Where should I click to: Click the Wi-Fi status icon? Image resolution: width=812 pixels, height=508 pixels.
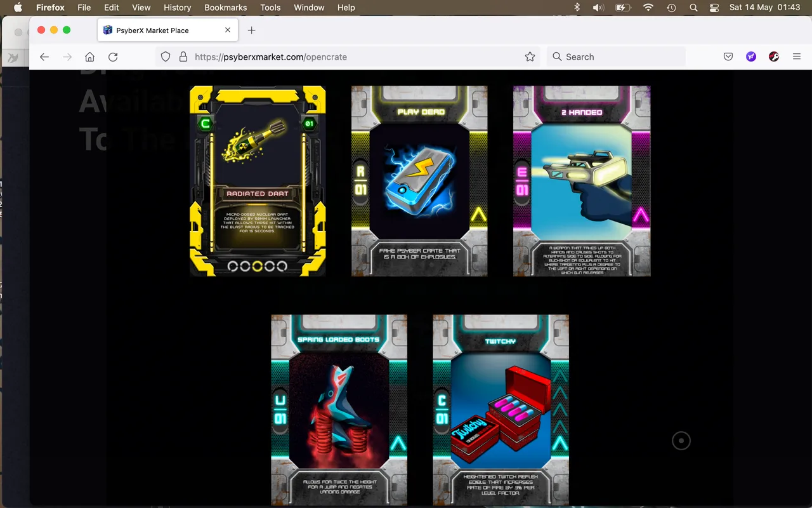648,8
